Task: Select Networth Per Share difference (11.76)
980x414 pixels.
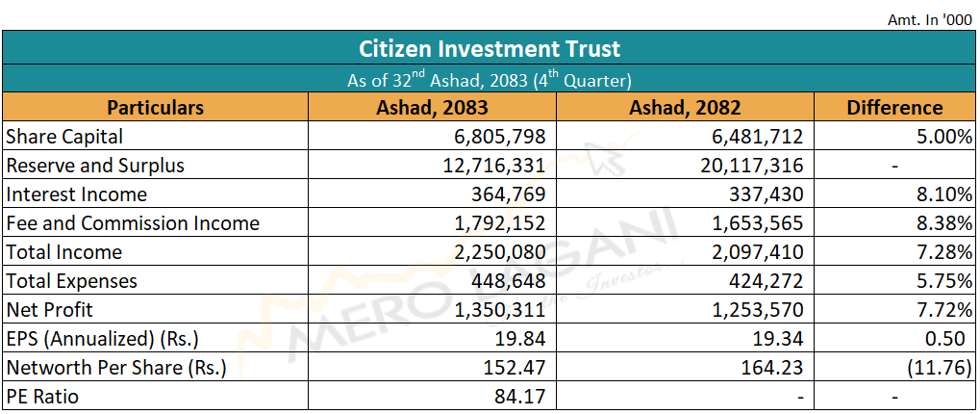Action: 940,367
